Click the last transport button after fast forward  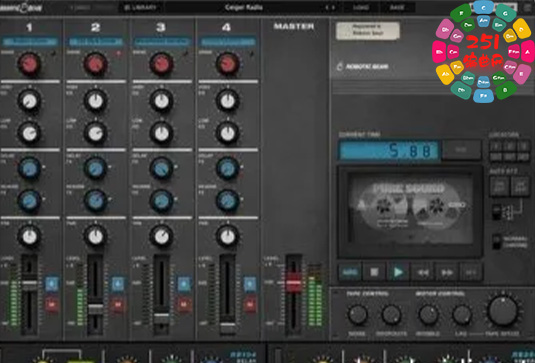(471, 272)
